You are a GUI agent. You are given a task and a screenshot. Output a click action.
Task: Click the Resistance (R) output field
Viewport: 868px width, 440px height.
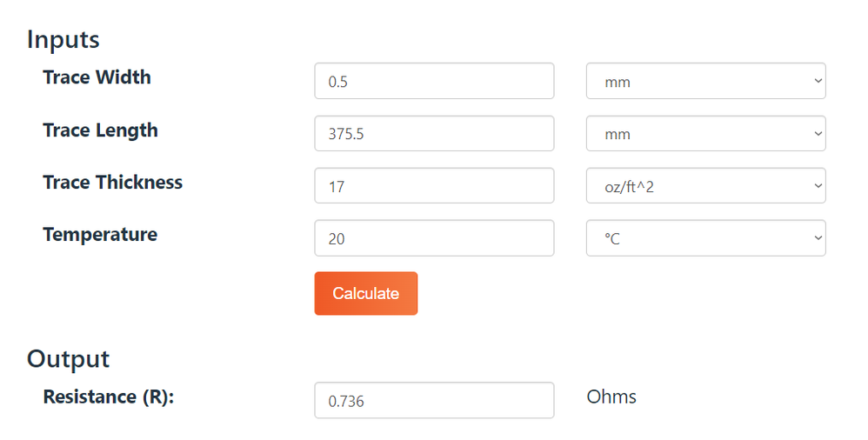pos(433,400)
